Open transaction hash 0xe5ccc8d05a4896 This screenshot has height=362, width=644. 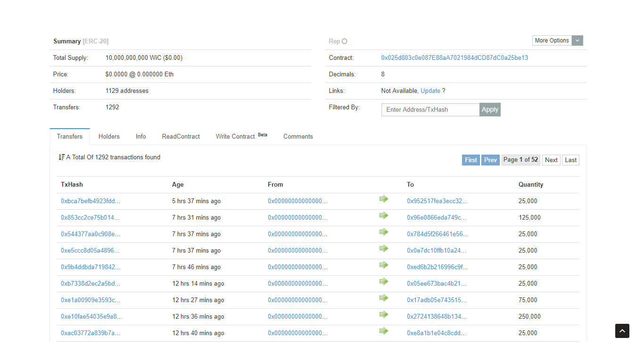point(91,251)
